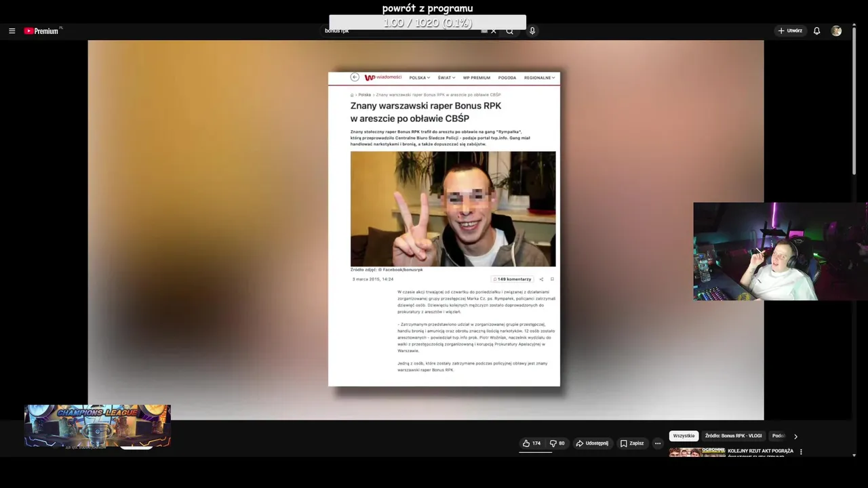Click the Champions League overlay banner

pos(98,426)
